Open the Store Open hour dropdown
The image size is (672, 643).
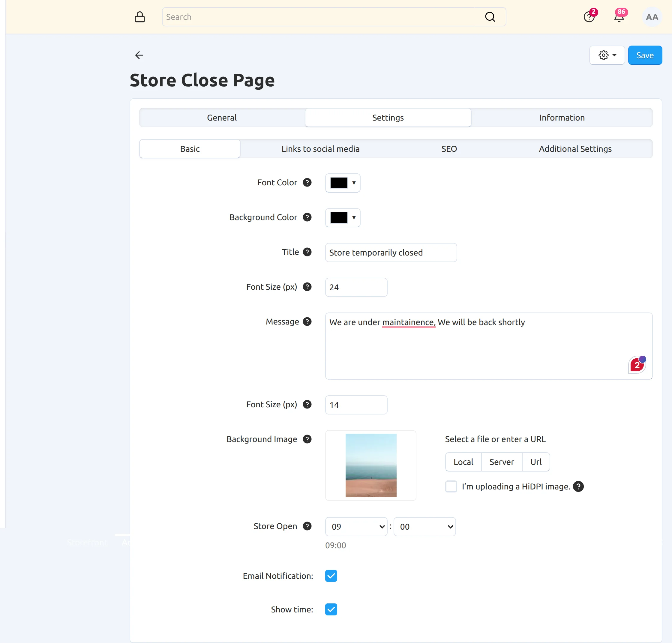[x=356, y=526]
